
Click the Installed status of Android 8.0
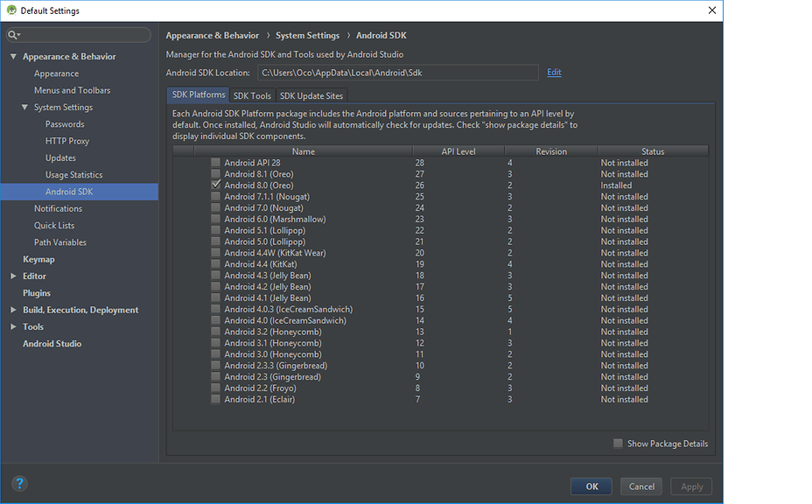[x=616, y=185]
